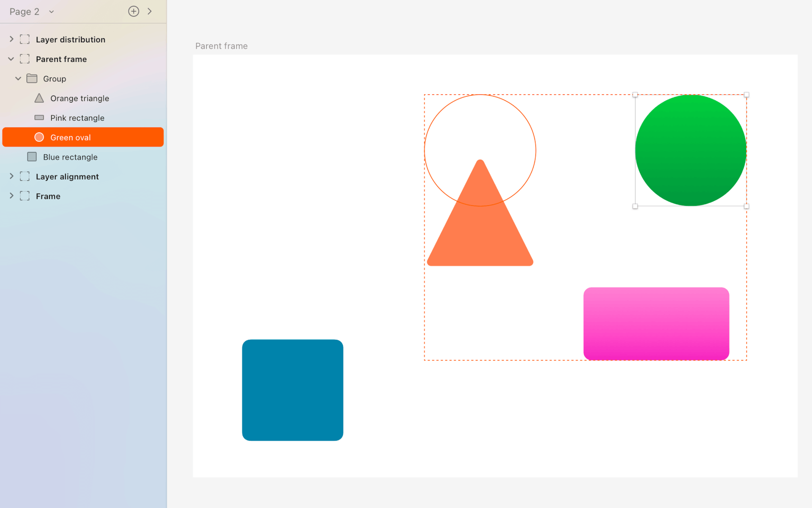Collapse the Group layer folder
The height and width of the screenshot is (508, 812).
[x=18, y=79]
